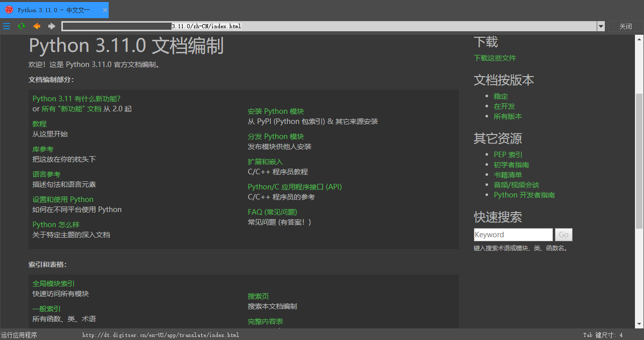The image size is (644, 340).
Task: Open the browser hamburger menu
Action: [x=7, y=26]
